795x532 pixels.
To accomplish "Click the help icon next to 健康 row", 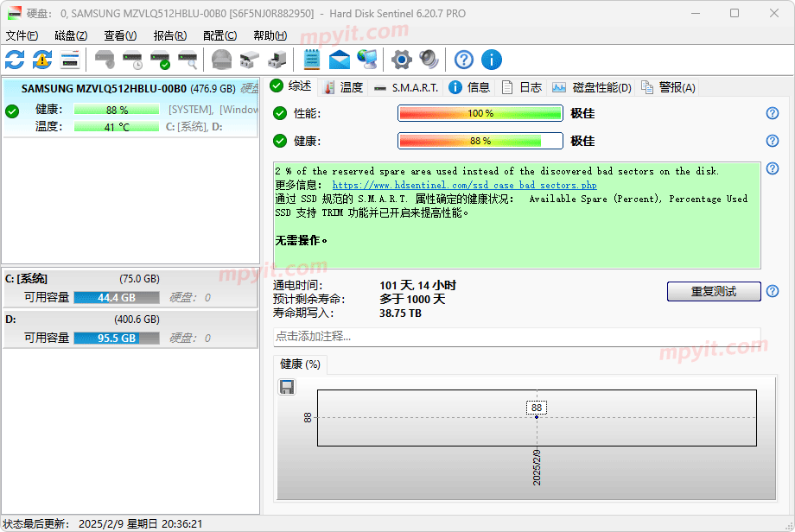I will pos(773,141).
